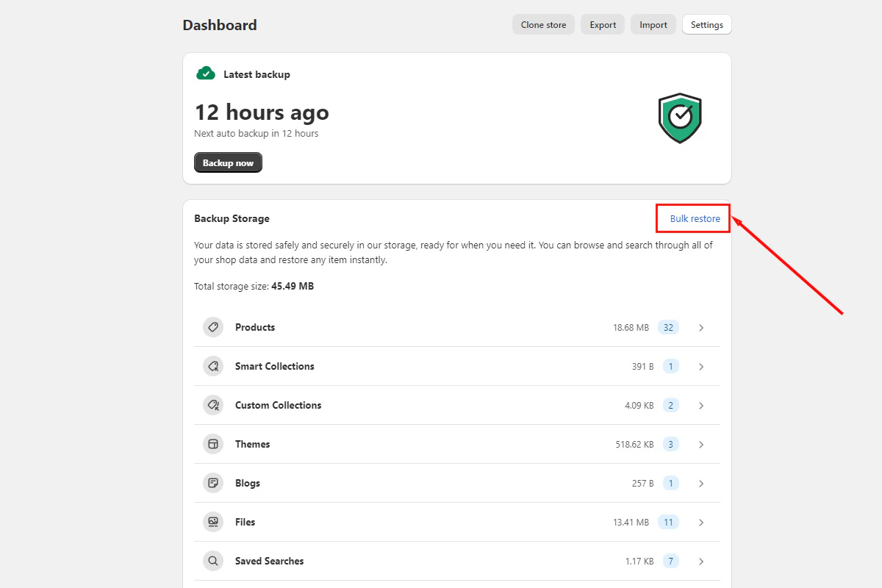Start a backup with Backup now
The height and width of the screenshot is (588, 882).
(228, 162)
